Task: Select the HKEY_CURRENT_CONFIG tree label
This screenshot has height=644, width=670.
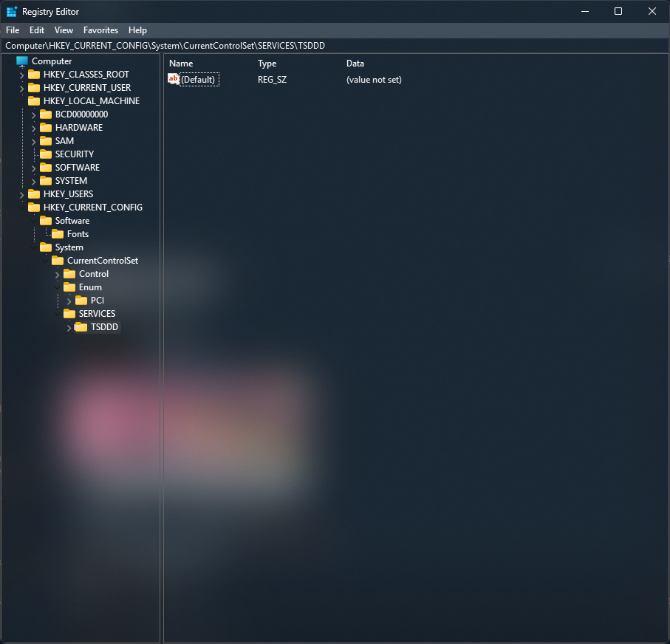Action: tap(93, 208)
